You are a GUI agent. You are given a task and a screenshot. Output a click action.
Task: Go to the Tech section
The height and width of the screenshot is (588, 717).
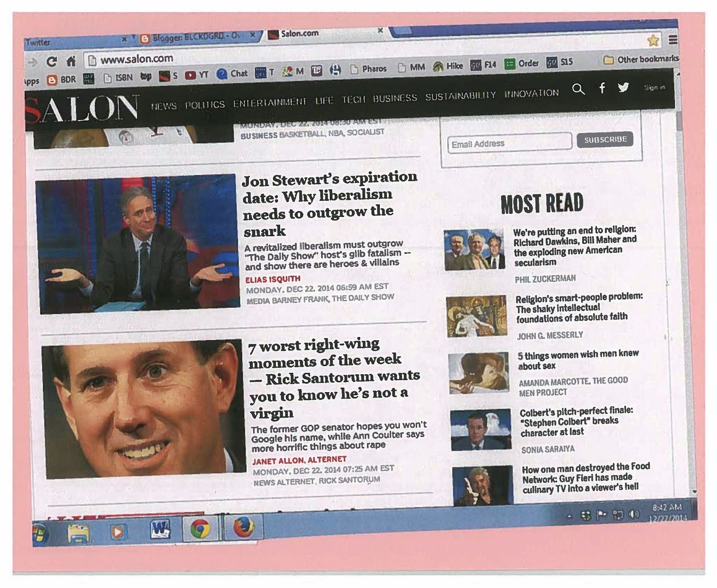[x=354, y=99]
